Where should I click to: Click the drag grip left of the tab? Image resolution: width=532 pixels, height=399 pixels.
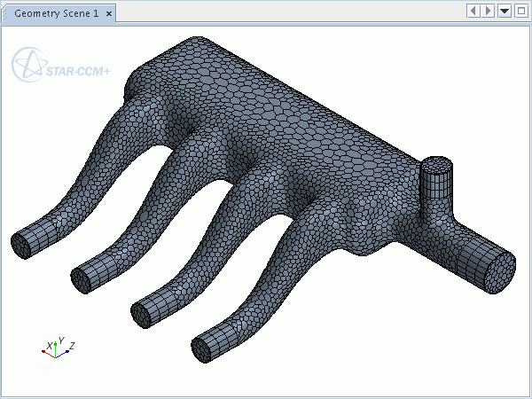[x=4, y=12]
